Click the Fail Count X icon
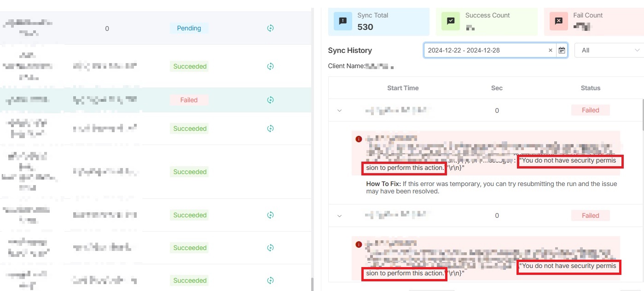Viewport: 644px width, 291px height. click(x=558, y=21)
